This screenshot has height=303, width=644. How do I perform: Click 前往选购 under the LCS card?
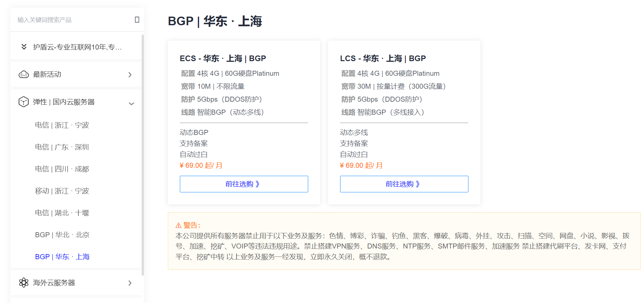pos(404,184)
